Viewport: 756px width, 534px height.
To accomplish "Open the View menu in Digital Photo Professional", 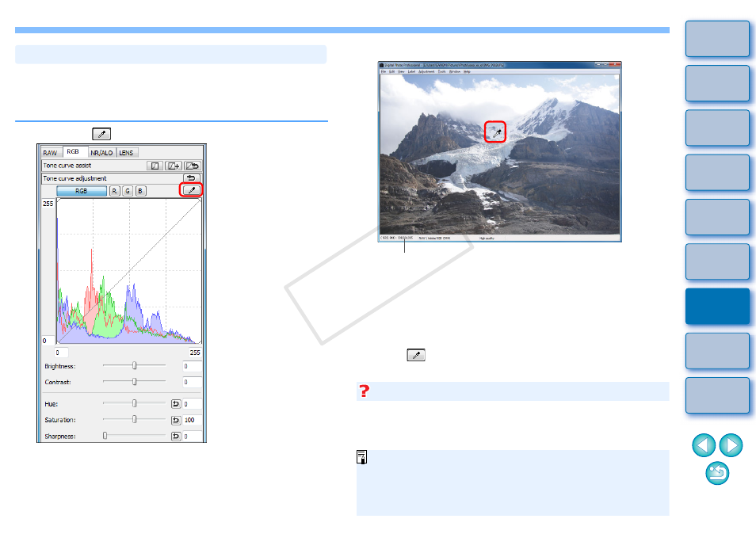I will (401, 71).
